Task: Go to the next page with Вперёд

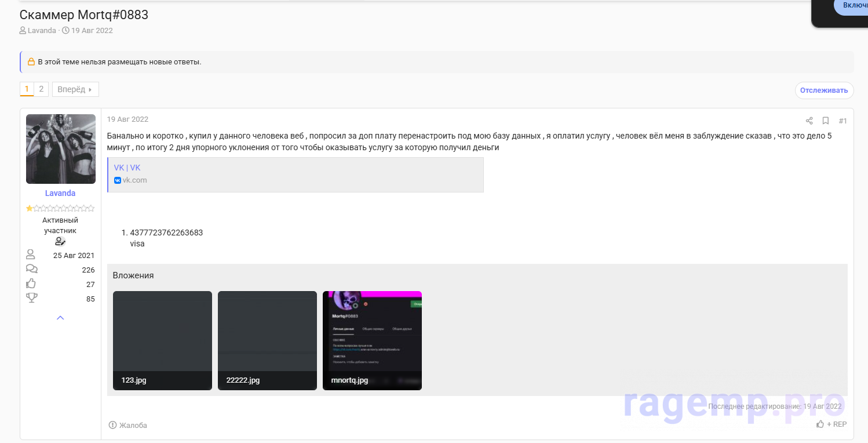Action: pos(75,89)
